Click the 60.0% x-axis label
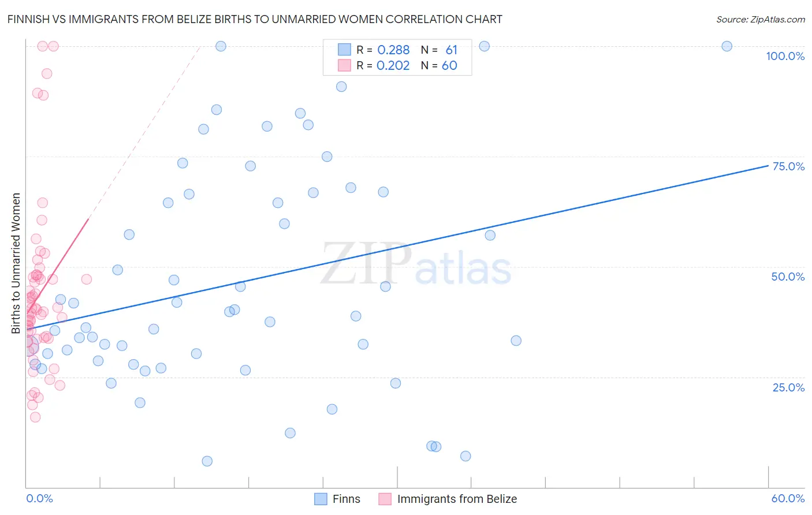This screenshot has height=515, width=812. point(788,498)
